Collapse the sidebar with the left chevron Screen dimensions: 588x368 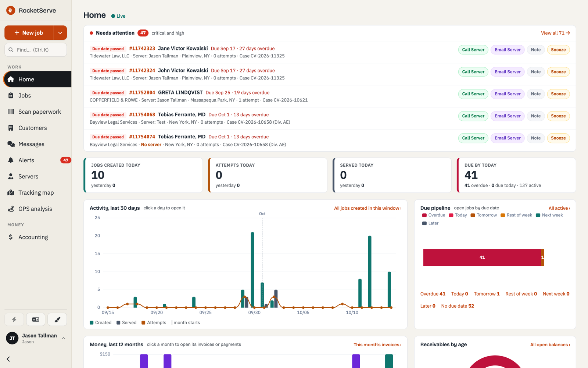pyautogui.click(x=8, y=359)
